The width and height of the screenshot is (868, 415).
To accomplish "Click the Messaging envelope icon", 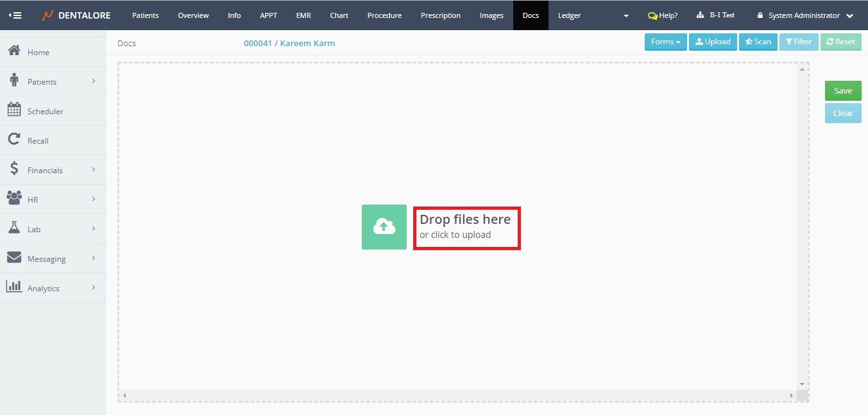I will pyautogui.click(x=14, y=258).
